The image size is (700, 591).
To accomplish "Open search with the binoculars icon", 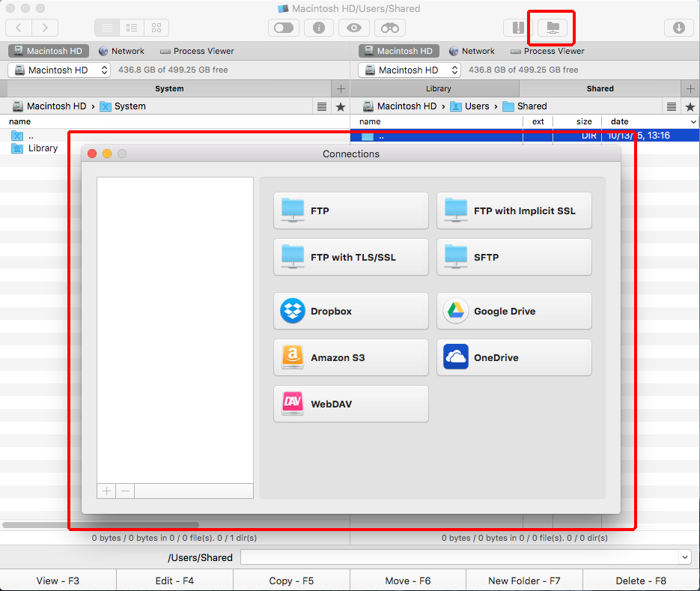I will pos(390,28).
